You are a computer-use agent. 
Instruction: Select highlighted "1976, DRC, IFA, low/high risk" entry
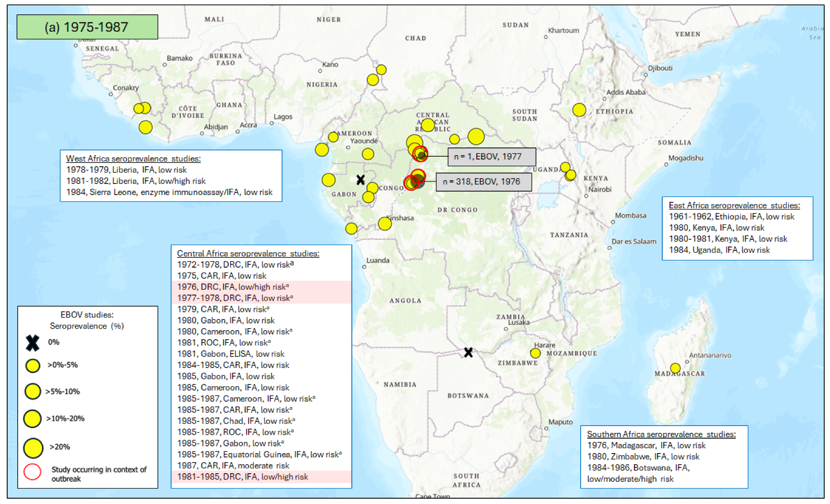coord(233,287)
